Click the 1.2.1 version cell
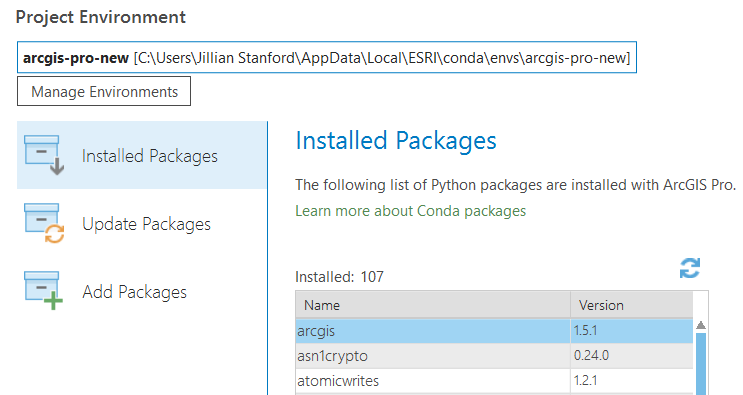 coord(631,381)
